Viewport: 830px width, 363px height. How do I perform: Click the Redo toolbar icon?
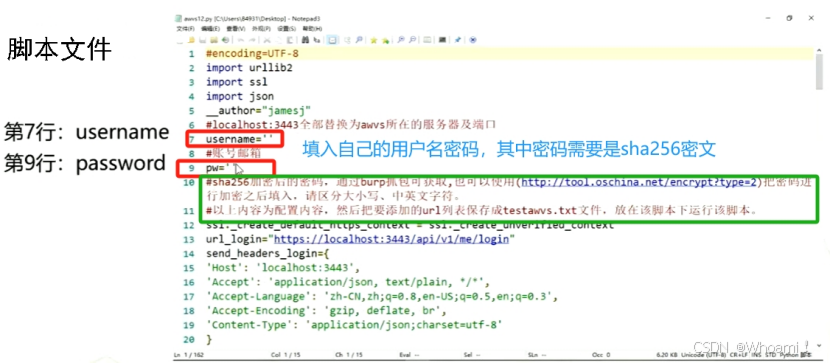[x=252, y=40]
